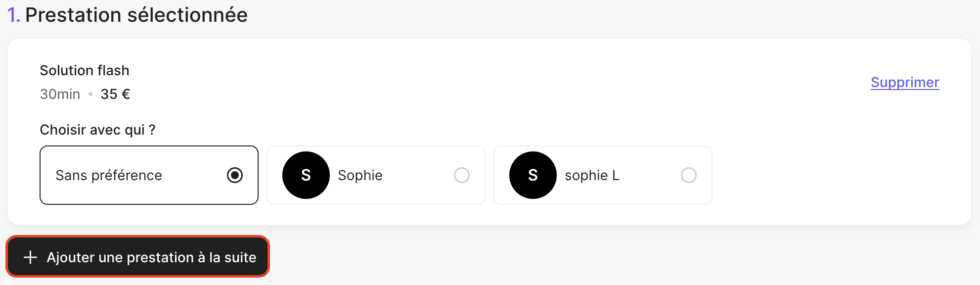980x285 pixels.
Task: Click the Solution flash service title
Action: pos(85,70)
